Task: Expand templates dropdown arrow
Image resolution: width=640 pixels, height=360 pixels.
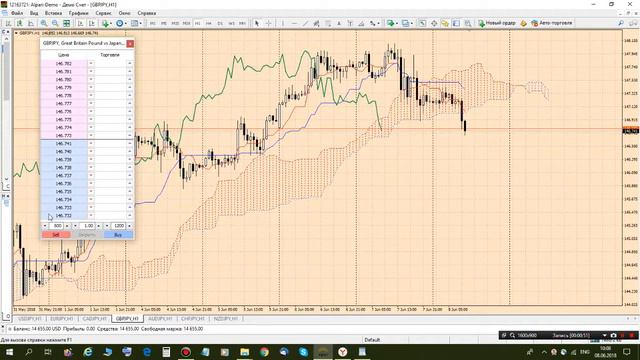Action: click(141, 23)
